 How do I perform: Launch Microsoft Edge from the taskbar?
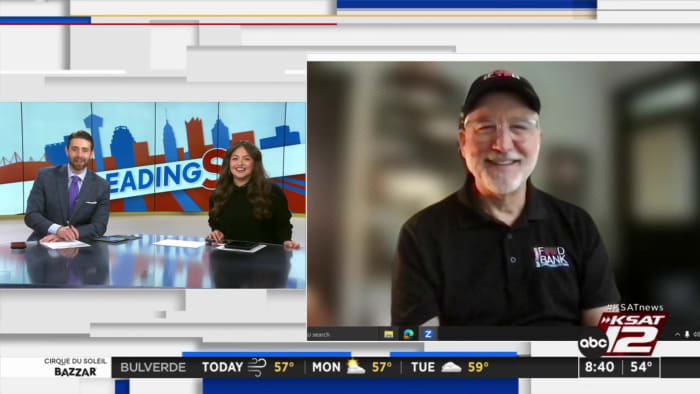(x=408, y=334)
